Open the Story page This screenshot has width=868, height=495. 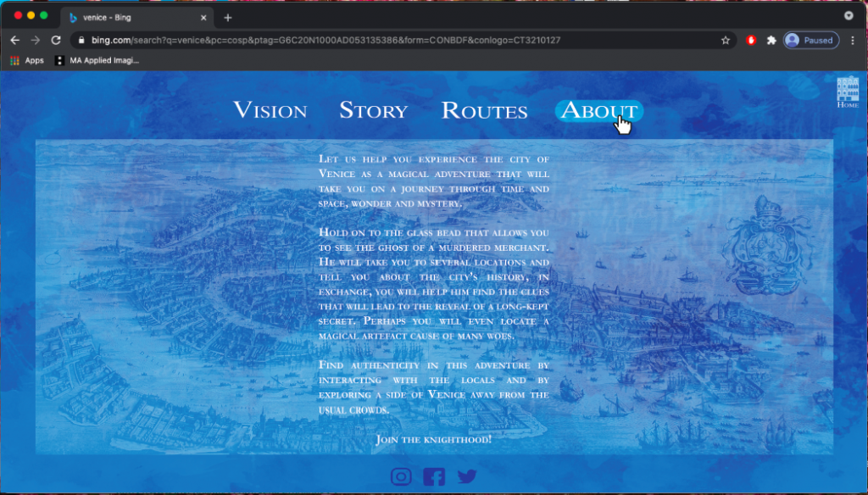(374, 110)
